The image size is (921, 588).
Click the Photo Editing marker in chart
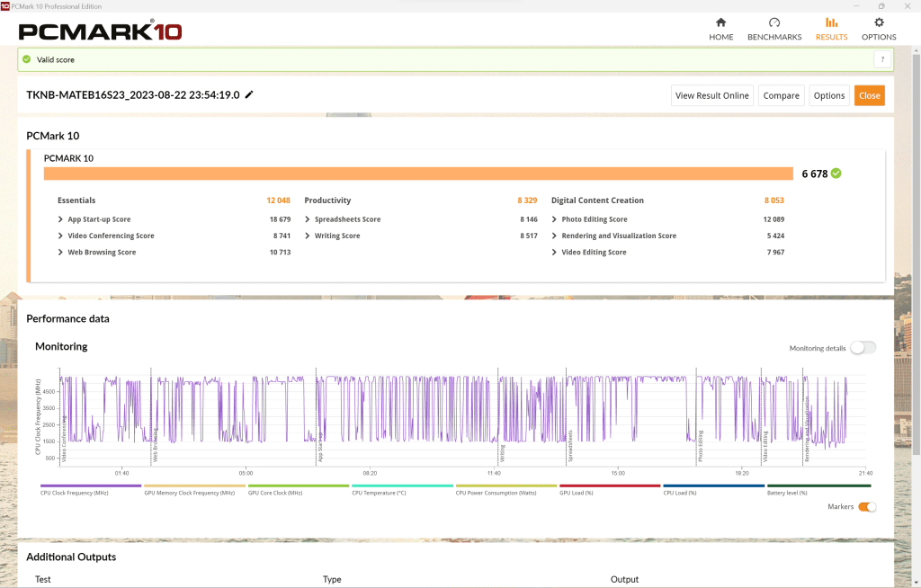click(700, 447)
